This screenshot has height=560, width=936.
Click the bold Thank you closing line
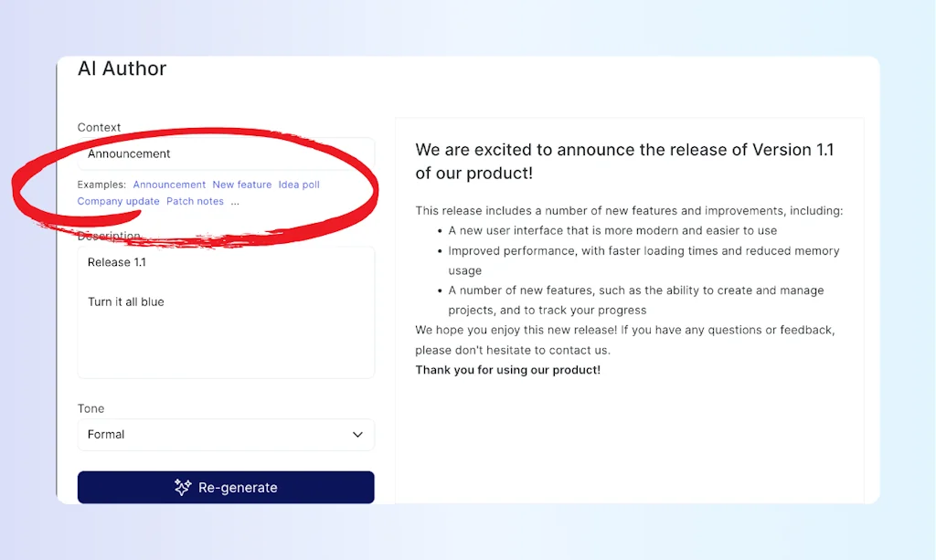pos(507,370)
